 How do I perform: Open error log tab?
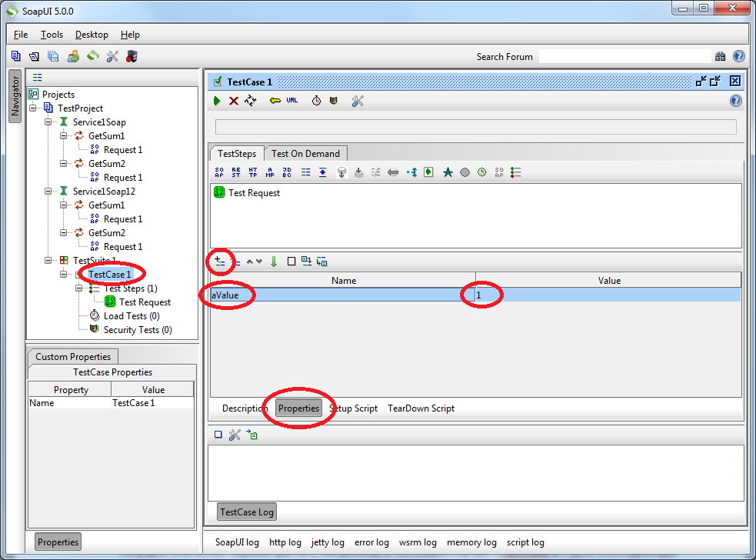pos(371,542)
